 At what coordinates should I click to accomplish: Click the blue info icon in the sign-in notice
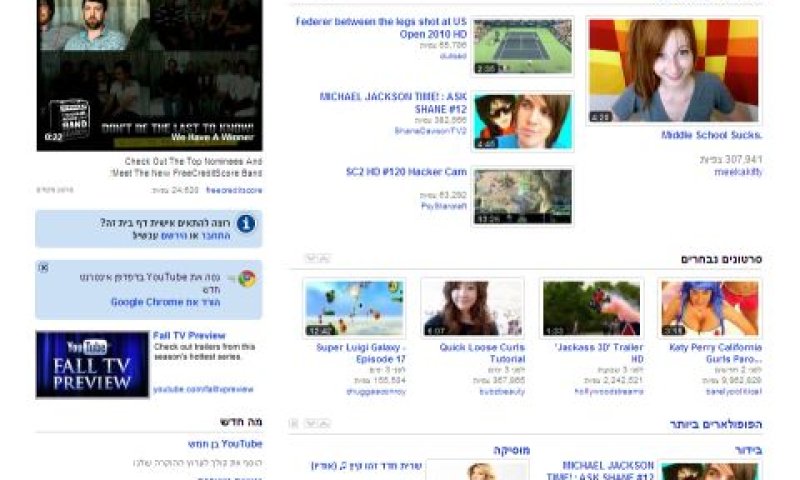pyautogui.click(x=246, y=223)
